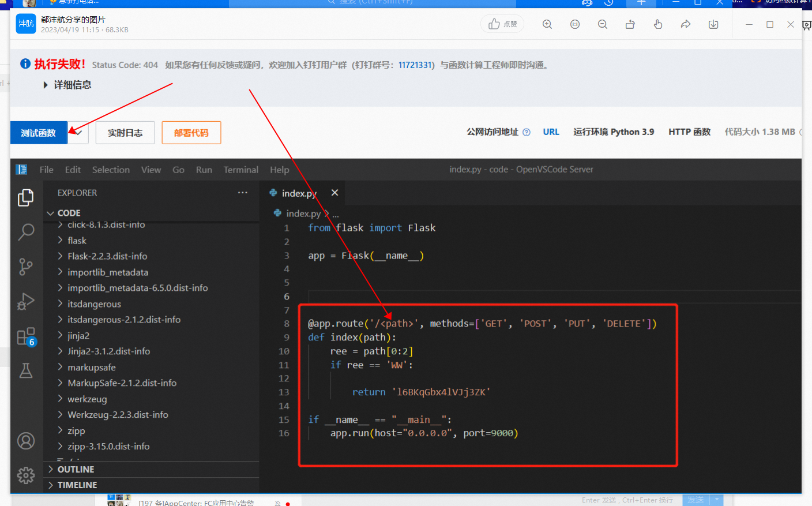This screenshot has height=506, width=812.
Task: Show image at original size
Action: [575, 24]
